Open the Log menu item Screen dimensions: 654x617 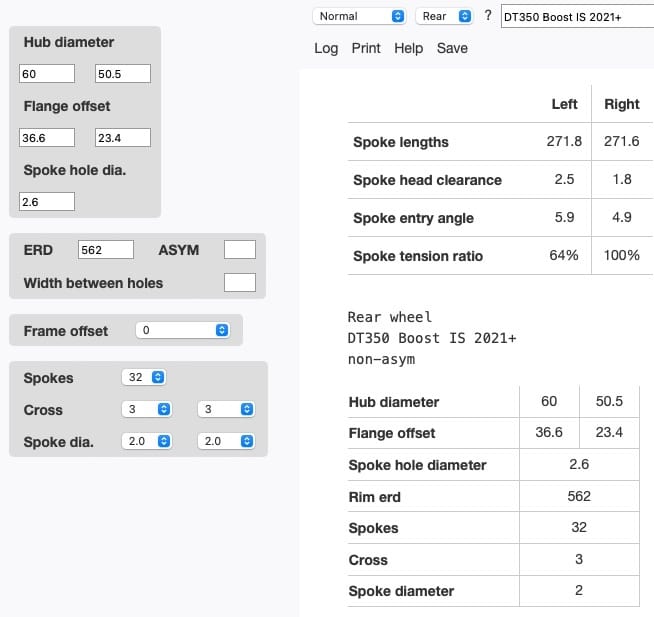(x=326, y=48)
